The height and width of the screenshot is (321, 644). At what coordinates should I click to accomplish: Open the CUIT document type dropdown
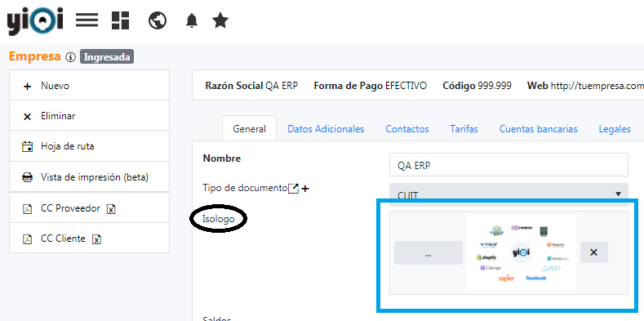click(x=509, y=194)
